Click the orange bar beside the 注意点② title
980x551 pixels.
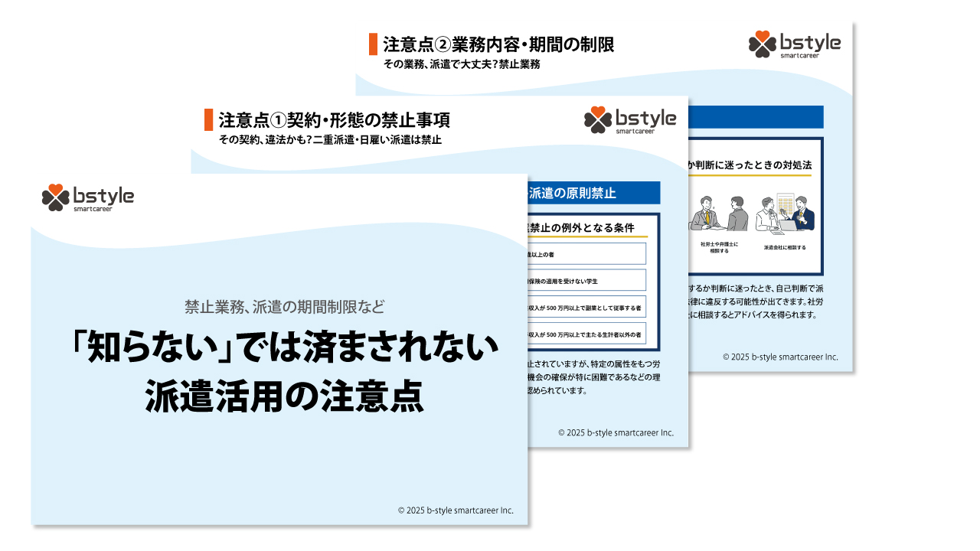click(x=373, y=44)
